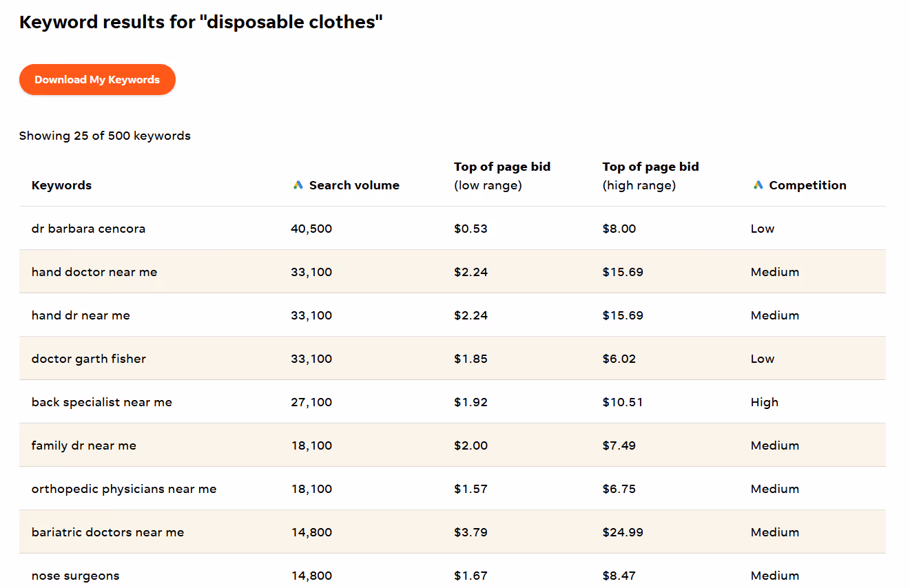Click the Search volume column header

[354, 185]
